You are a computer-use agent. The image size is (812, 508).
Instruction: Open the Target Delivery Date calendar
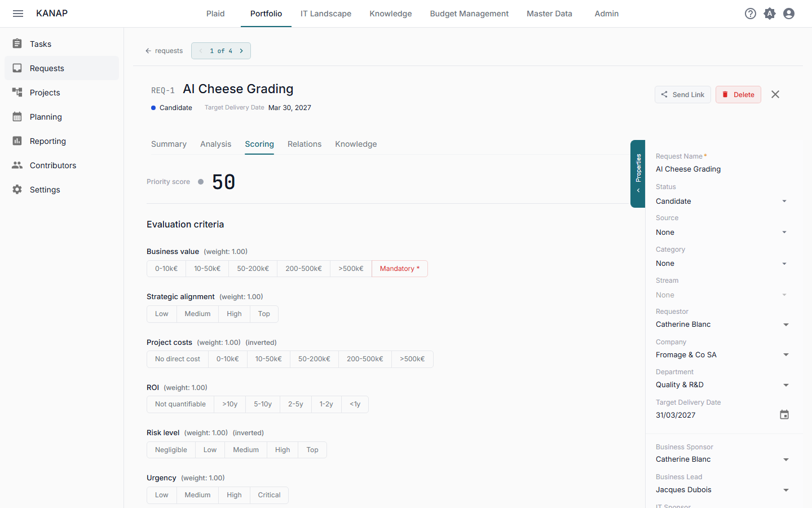pyautogui.click(x=784, y=415)
